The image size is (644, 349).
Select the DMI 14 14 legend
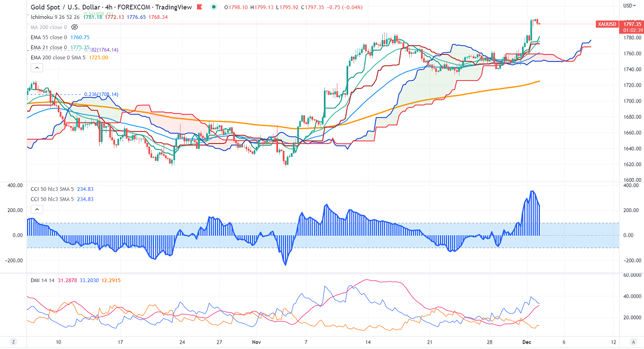[x=43, y=280]
